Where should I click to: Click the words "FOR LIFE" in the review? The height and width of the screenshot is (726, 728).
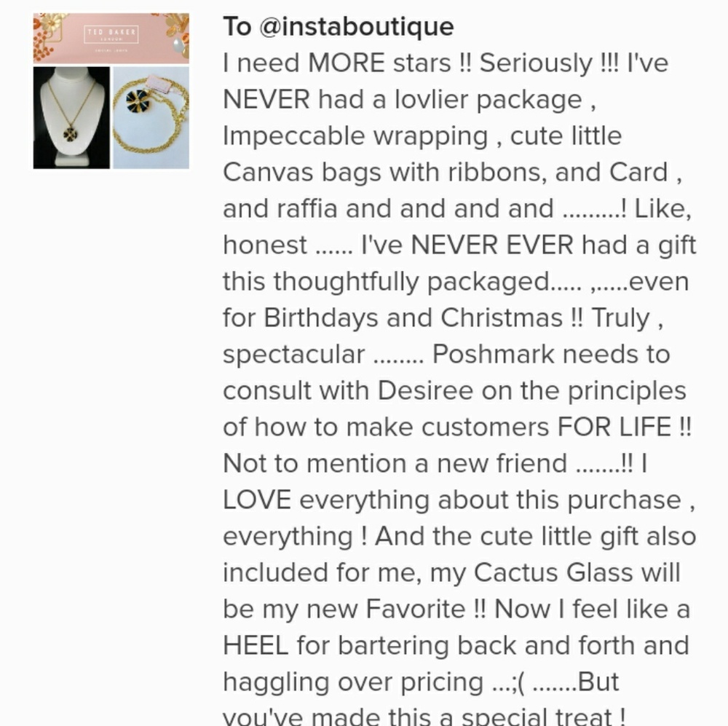pos(614,427)
